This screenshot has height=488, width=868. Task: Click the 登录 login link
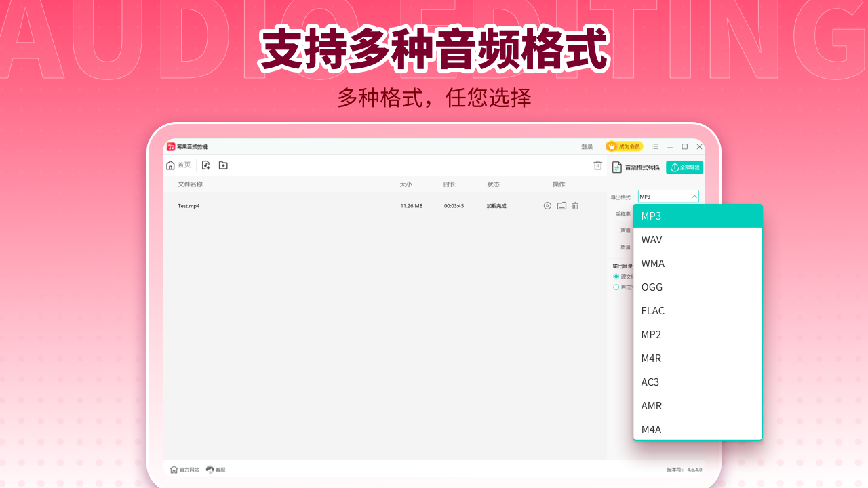point(586,146)
